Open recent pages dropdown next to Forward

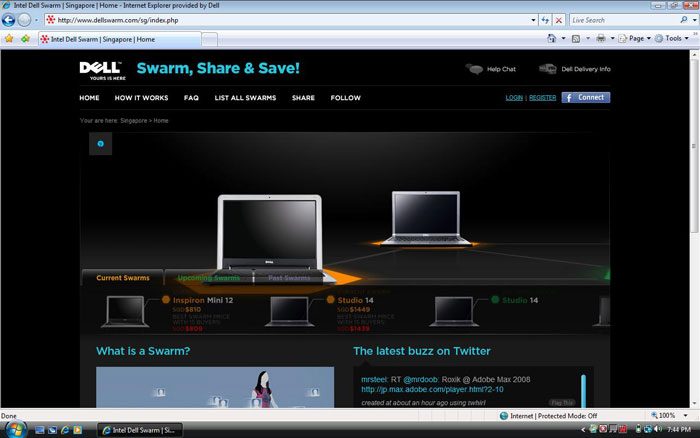point(36,20)
